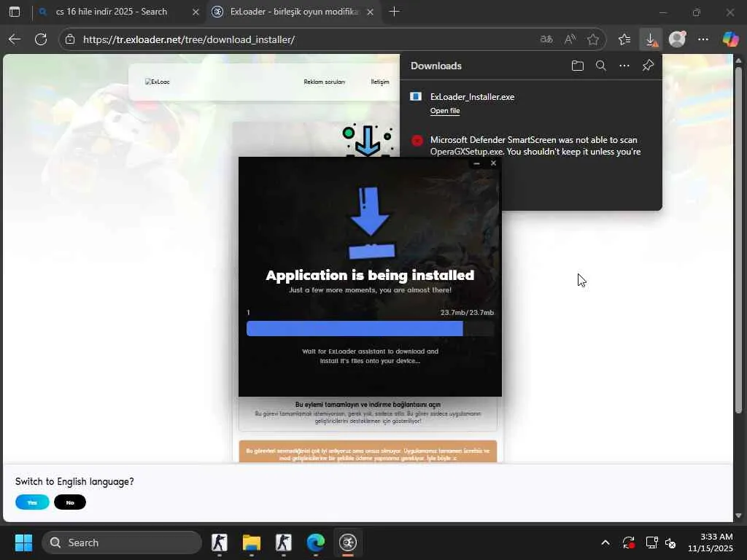
Task: Open the downloads folder from Downloads panel
Action: [578, 66]
